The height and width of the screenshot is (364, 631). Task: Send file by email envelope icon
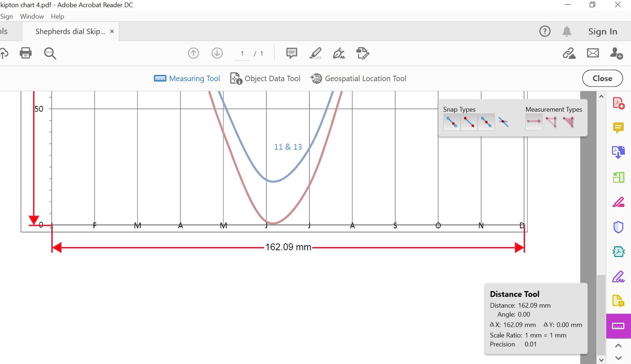[593, 53]
